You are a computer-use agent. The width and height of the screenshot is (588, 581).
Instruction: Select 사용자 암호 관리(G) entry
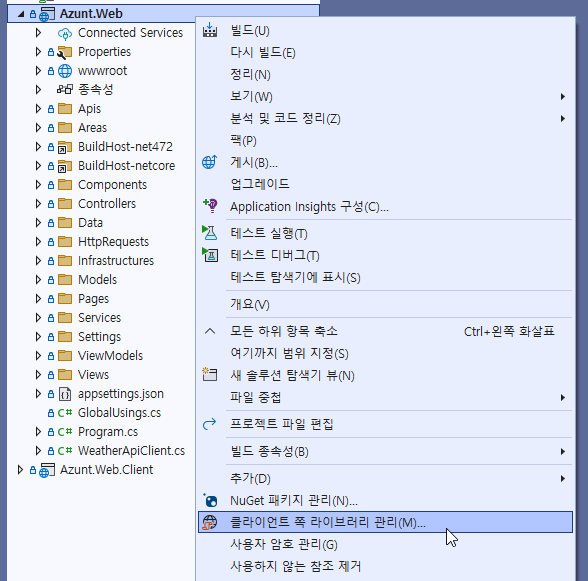coord(385,544)
